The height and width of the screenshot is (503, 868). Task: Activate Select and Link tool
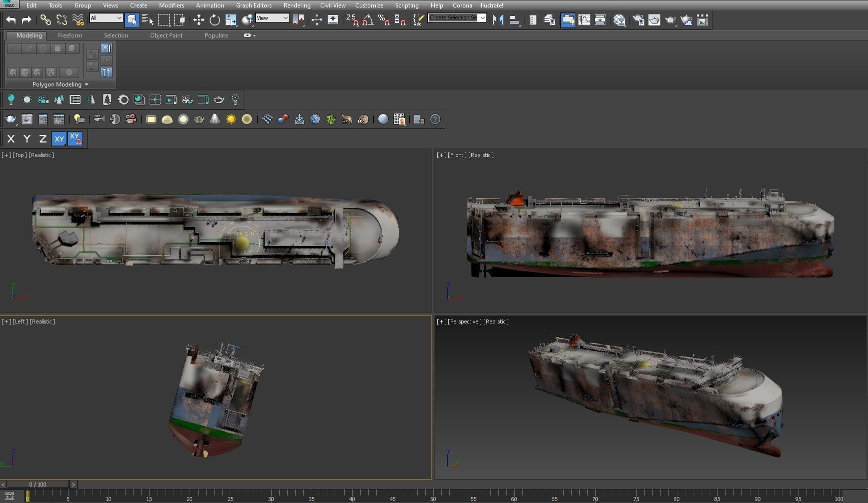[46, 20]
